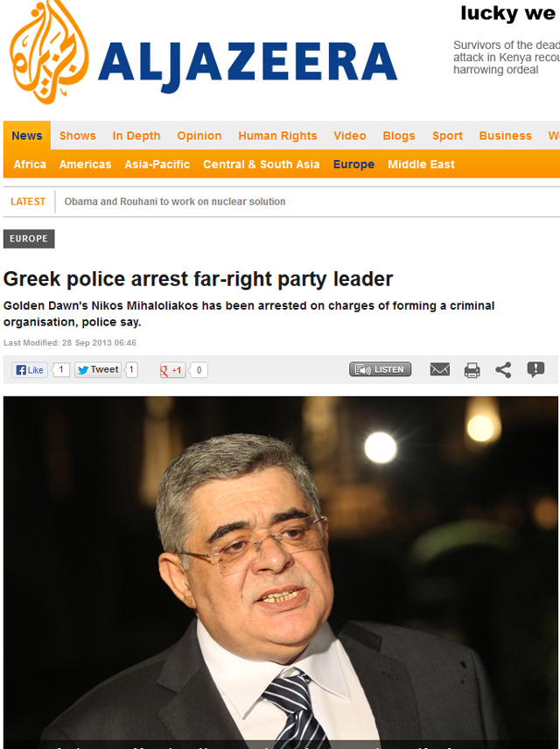Click the Al Jazeera logo

(204, 52)
